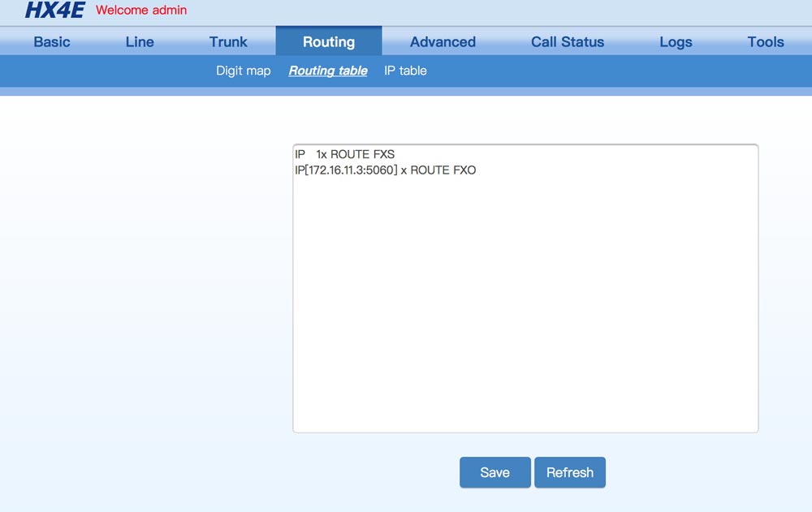Open the Advanced tab

point(443,42)
